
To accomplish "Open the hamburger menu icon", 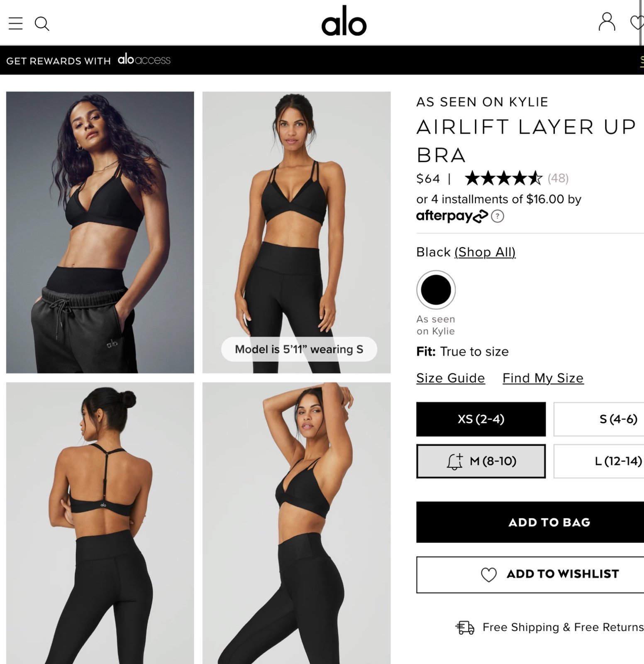I will click(15, 24).
